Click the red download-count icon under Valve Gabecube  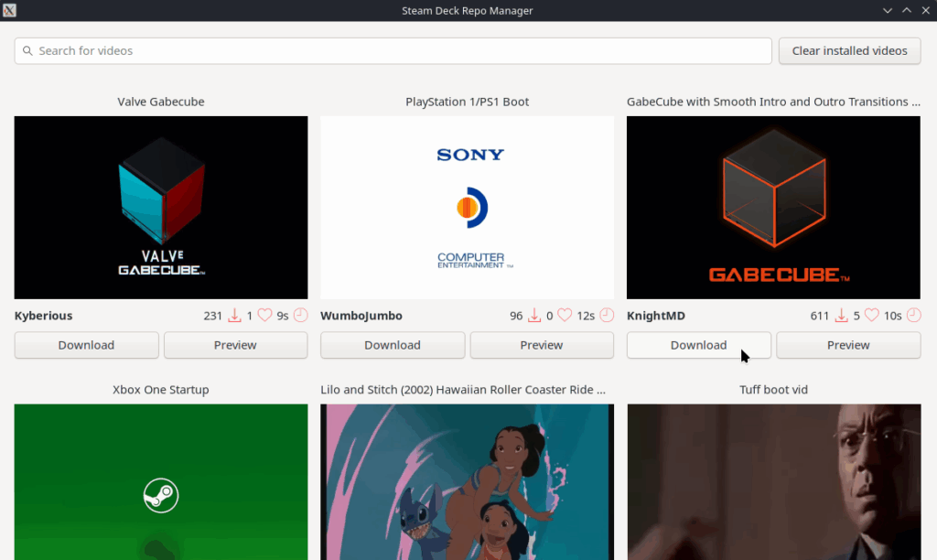[236, 315]
